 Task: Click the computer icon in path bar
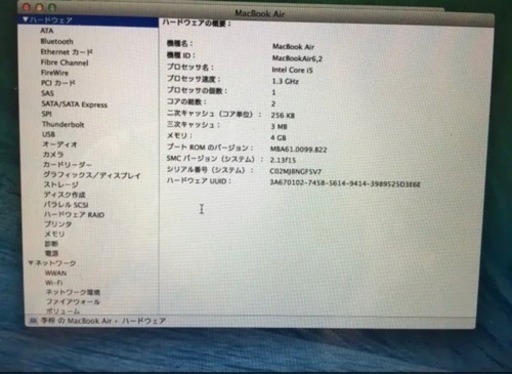pyautogui.click(x=33, y=321)
